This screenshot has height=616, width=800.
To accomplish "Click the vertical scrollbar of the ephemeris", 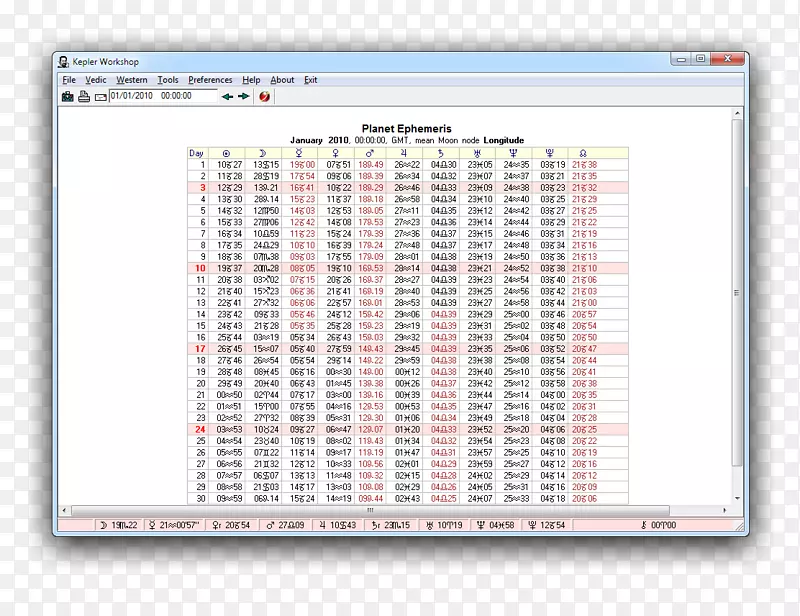I will click(x=737, y=300).
